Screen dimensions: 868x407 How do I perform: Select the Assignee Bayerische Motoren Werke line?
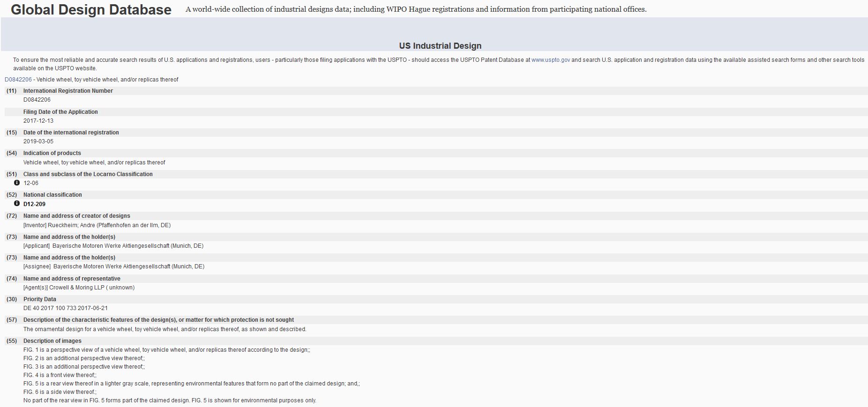pyautogui.click(x=114, y=266)
